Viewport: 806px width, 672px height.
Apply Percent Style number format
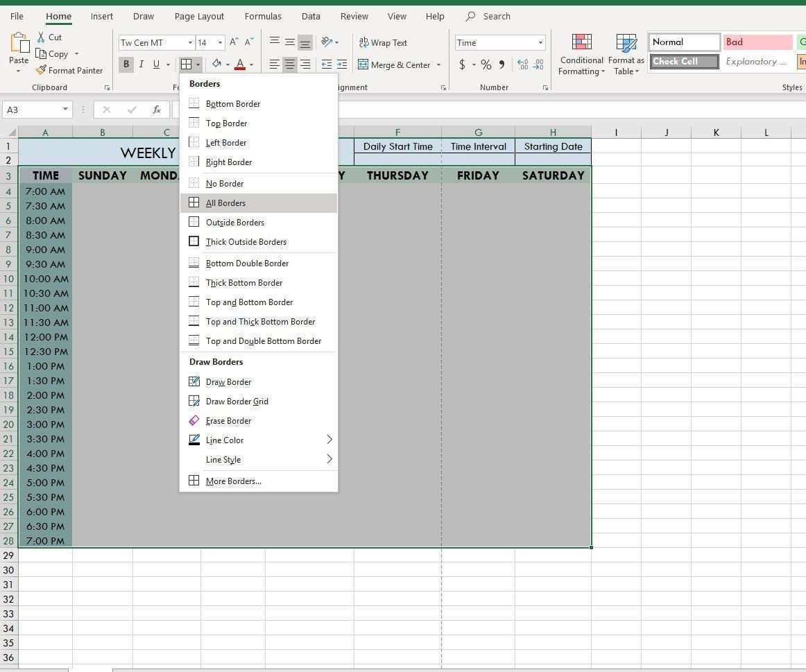coord(486,64)
